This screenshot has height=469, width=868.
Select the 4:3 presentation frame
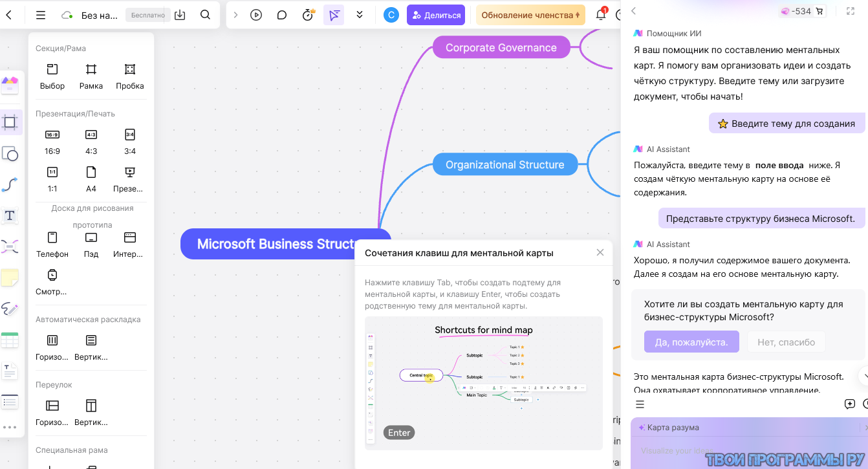click(x=91, y=142)
